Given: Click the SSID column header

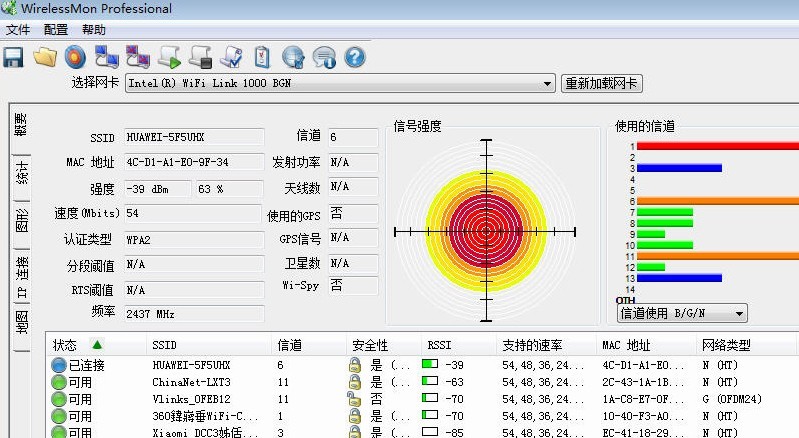Looking at the screenshot, I should [x=209, y=345].
